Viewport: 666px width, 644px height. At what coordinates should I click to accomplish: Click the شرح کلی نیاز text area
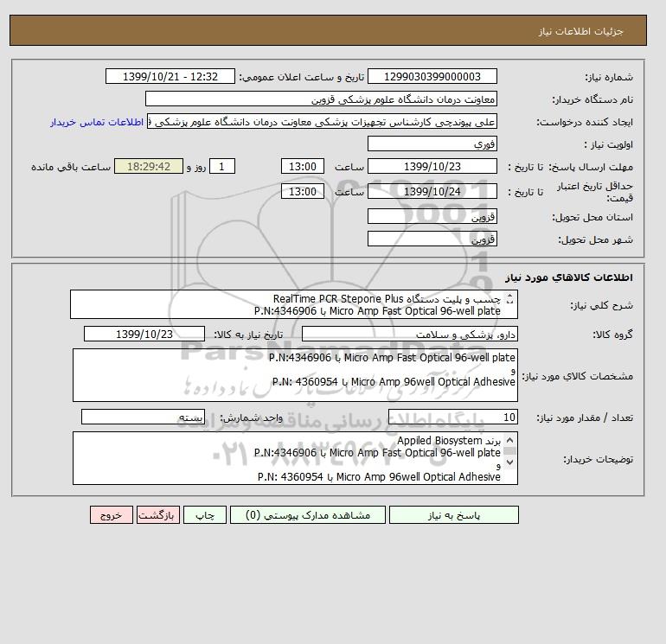pos(294,305)
